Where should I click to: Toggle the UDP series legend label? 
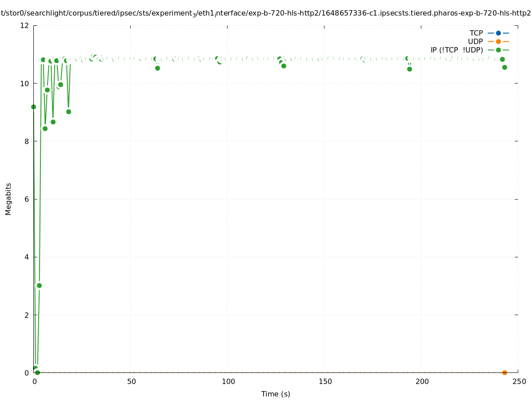pyautogui.click(x=475, y=41)
